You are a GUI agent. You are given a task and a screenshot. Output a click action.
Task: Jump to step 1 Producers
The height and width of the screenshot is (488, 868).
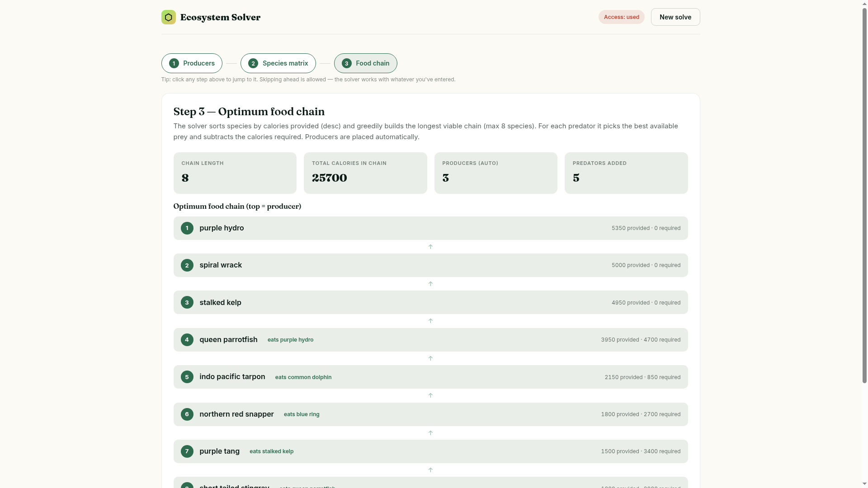click(192, 63)
